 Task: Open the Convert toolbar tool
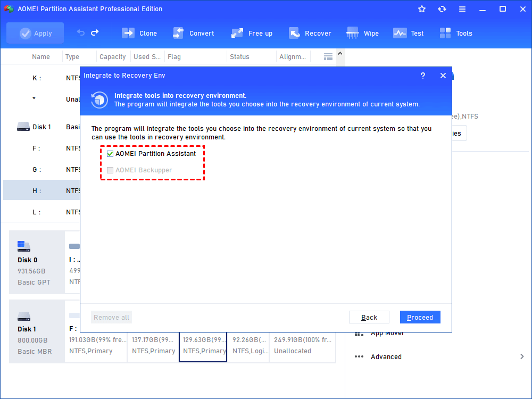[x=194, y=33]
